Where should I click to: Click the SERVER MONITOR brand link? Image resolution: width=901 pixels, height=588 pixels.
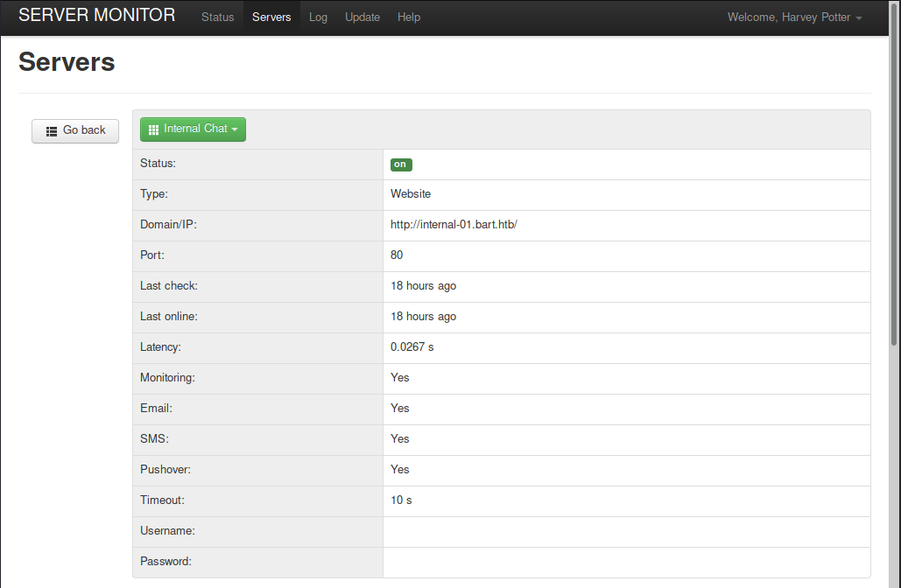(96, 15)
